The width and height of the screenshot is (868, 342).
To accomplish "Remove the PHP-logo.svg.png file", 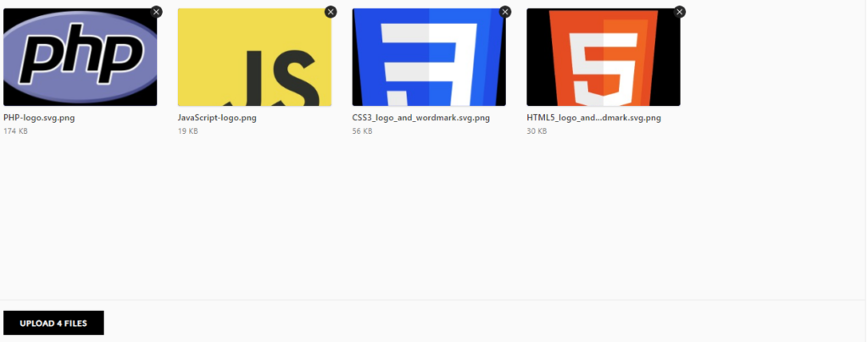I will (156, 12).
